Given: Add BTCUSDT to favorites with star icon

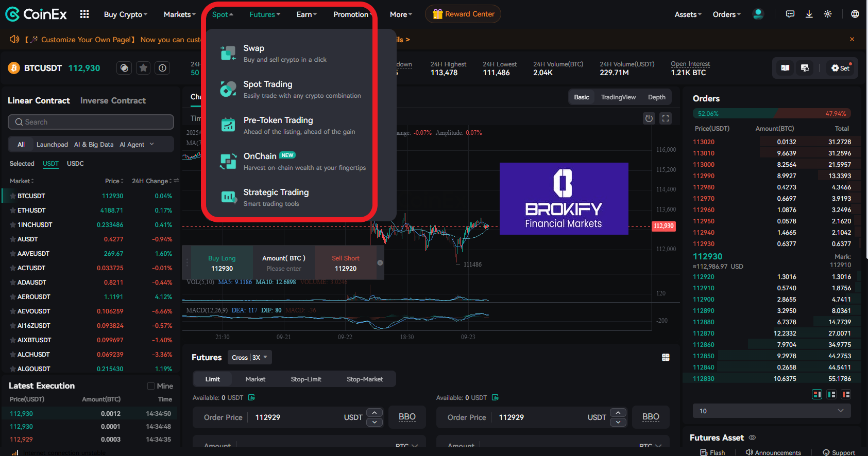Looking at the screenshot, I should click(x=143, y=68).
